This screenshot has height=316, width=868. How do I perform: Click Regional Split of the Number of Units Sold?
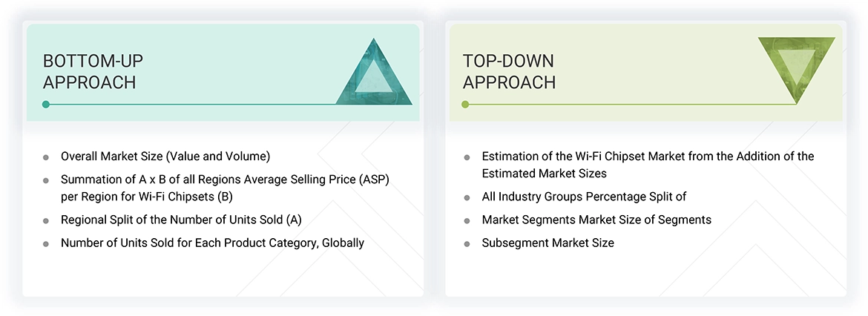(x=181, y=220)
